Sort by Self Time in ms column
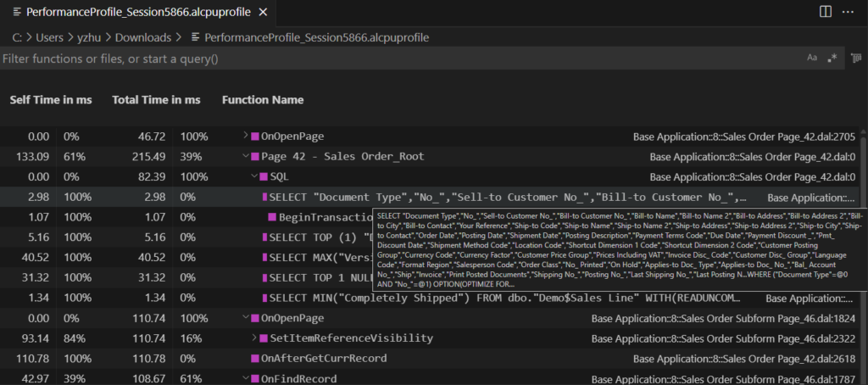The width and height of the screenshot is (868, 385). pyautogui.click(x=50, y=99)
